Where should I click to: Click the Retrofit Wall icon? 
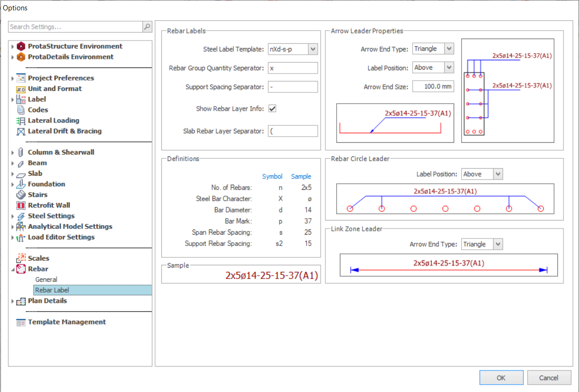tap(21, 205)
